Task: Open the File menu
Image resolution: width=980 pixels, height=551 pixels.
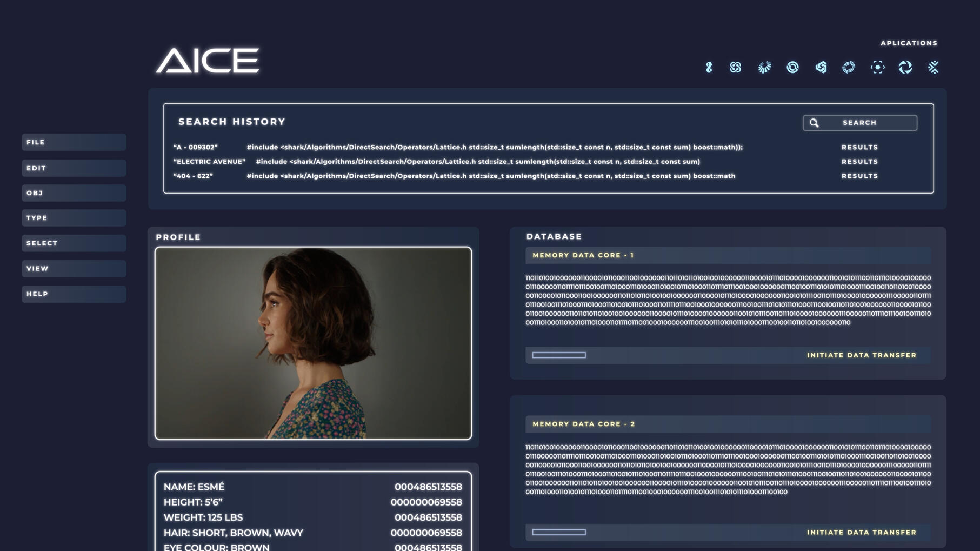Action: click(74, 142)
